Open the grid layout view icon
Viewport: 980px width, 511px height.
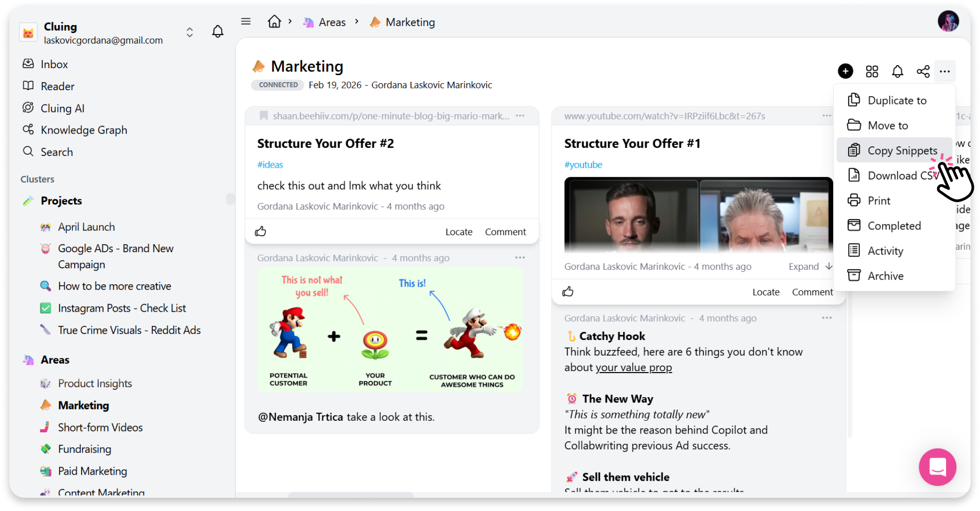point(871,71)
